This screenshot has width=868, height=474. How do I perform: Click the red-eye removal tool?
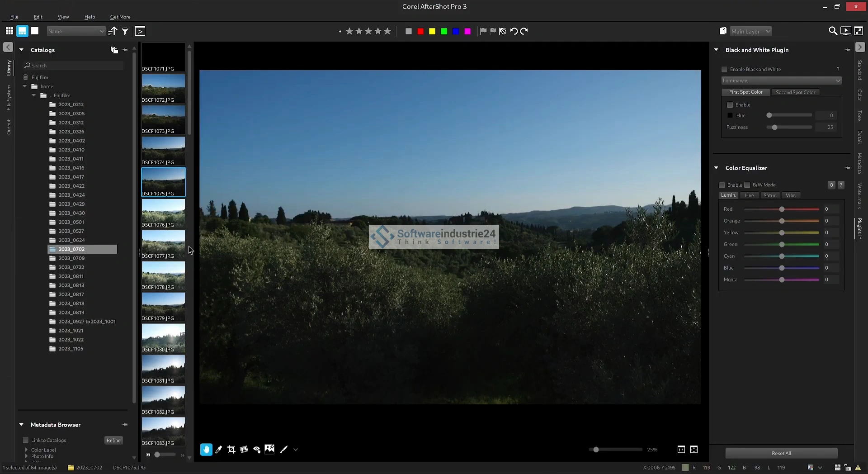257,449
